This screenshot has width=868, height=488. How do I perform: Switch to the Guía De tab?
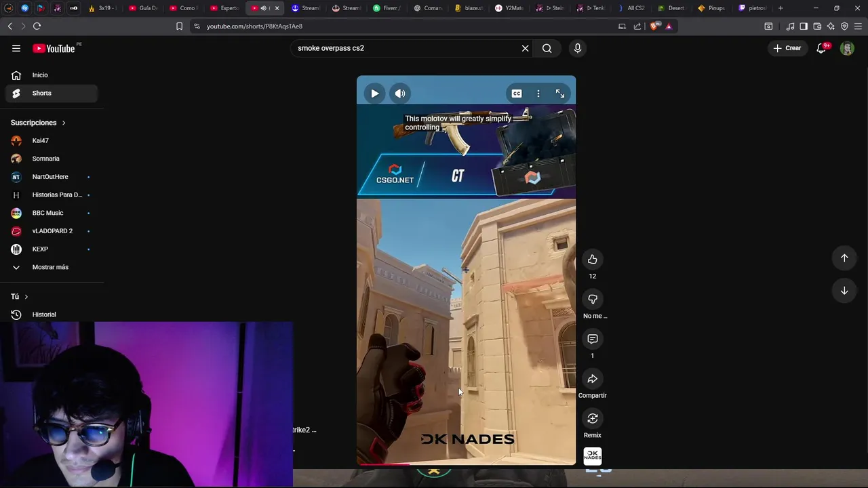[x=142, y=8]
